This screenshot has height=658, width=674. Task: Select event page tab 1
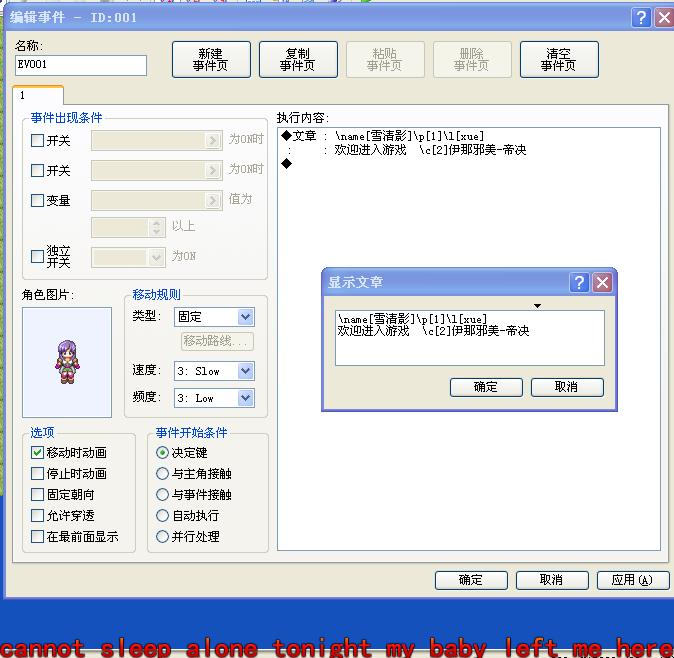(x=38, y=95)
